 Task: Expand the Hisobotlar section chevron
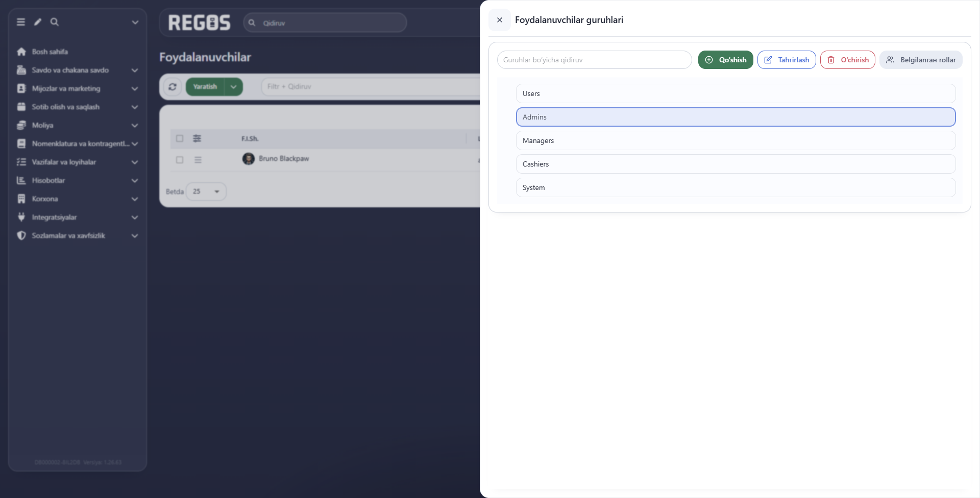[135, 180]
